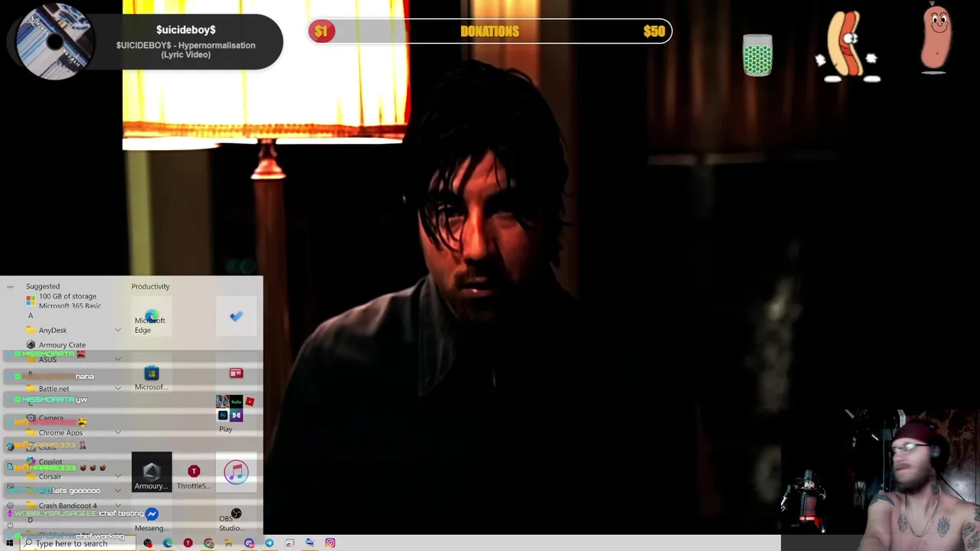Expand the Battle.net folder chevron

coord(118,389)
